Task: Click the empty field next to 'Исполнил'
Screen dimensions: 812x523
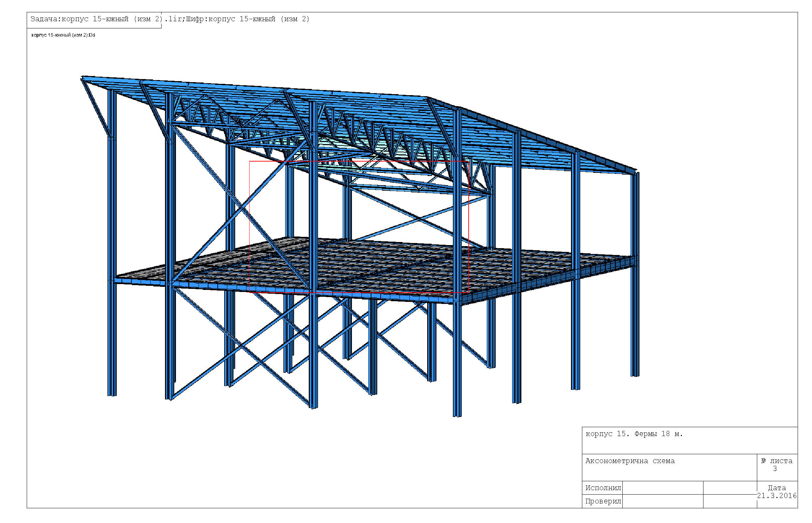Action: [662, 488]
